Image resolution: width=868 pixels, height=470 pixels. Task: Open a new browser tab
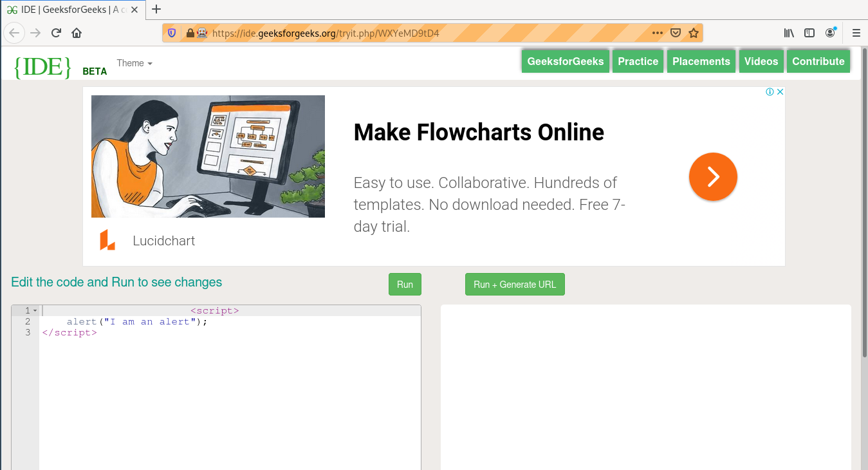coord(156,9)
